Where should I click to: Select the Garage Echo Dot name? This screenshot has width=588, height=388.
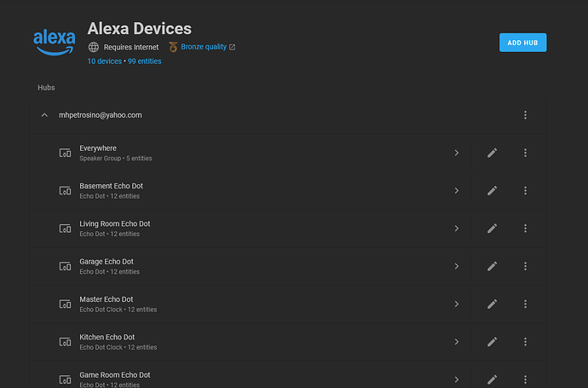coord(107,262)
